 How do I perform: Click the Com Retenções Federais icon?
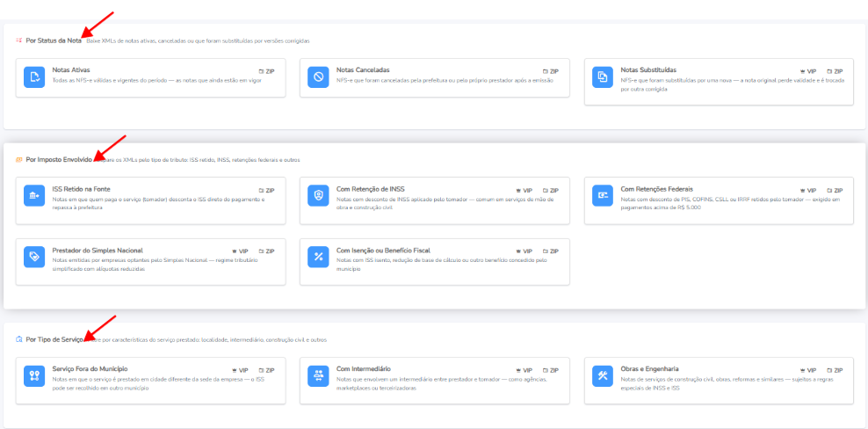pyautogui.click(x=603, y=196)
